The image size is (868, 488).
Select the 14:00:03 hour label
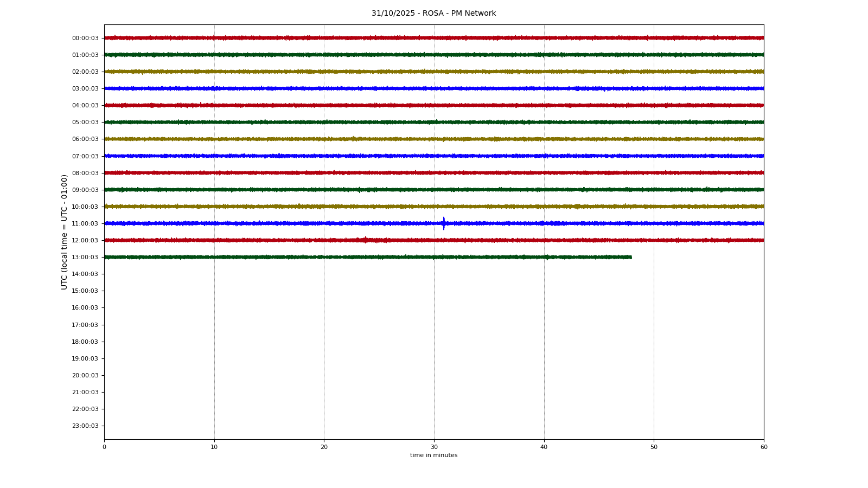coord(85,274)
